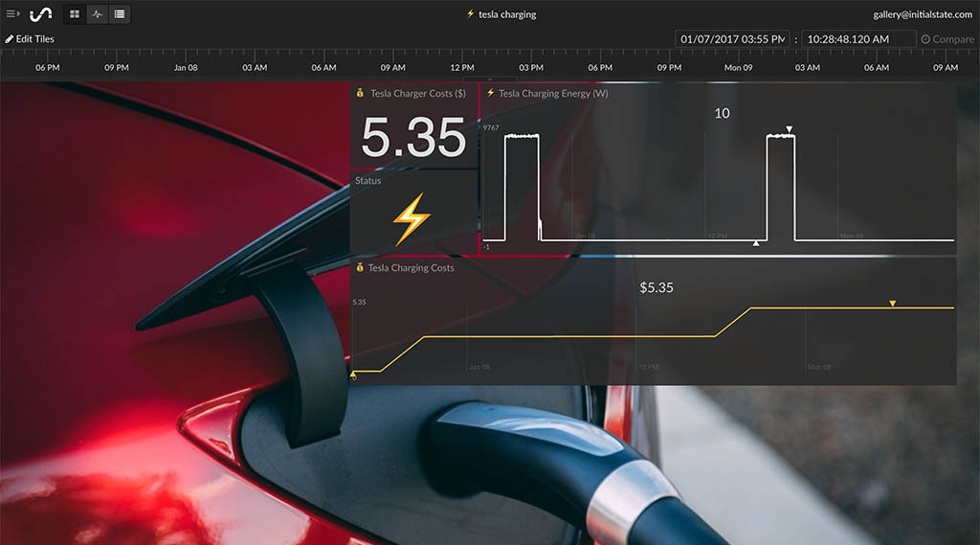Image resolution: width=980 pixels, height=545 pixels.
Task: Click the money bag icon on Charger Costs tile
Action: [x=360, y=94]
